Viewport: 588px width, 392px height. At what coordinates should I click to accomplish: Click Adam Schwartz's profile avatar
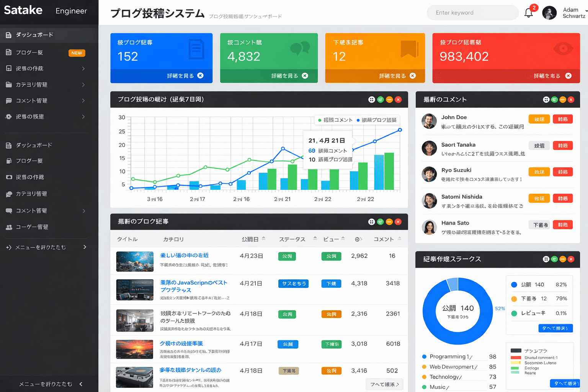(549, 13)
